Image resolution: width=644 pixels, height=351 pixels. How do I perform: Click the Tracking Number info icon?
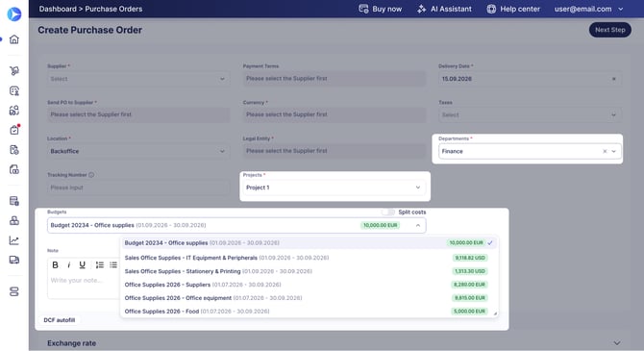pos(91,175)
